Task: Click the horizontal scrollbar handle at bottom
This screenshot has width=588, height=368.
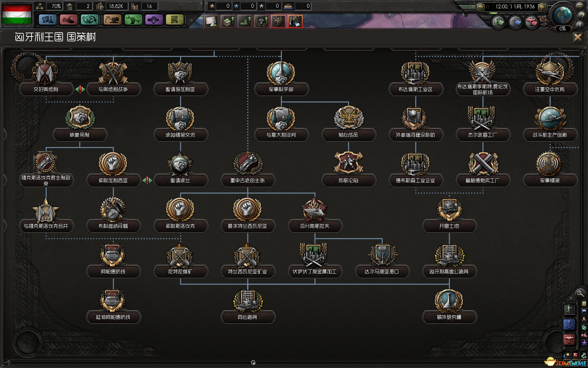Action: tap(253, 362)
